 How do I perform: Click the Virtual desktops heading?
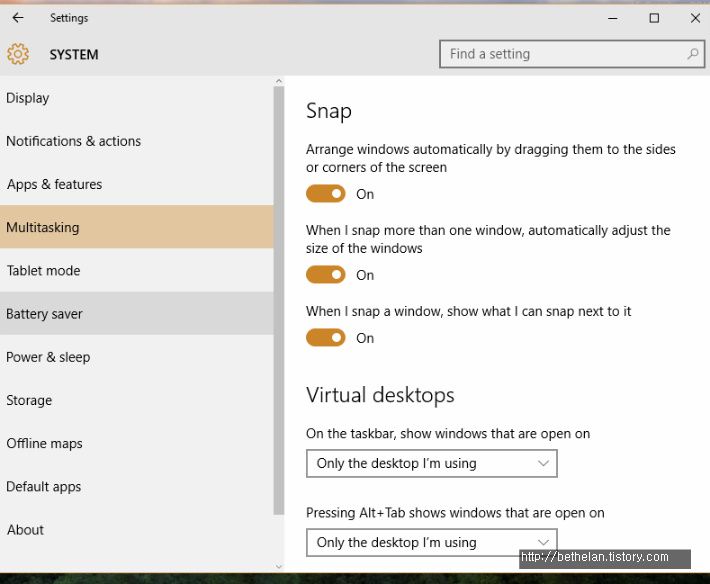pos(380,395)
